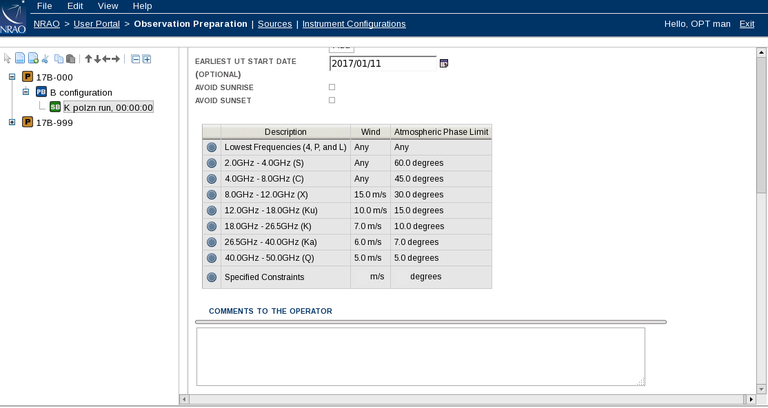Collapse the B configuration program block
The image size is (768, 408).
coord(26,92)
